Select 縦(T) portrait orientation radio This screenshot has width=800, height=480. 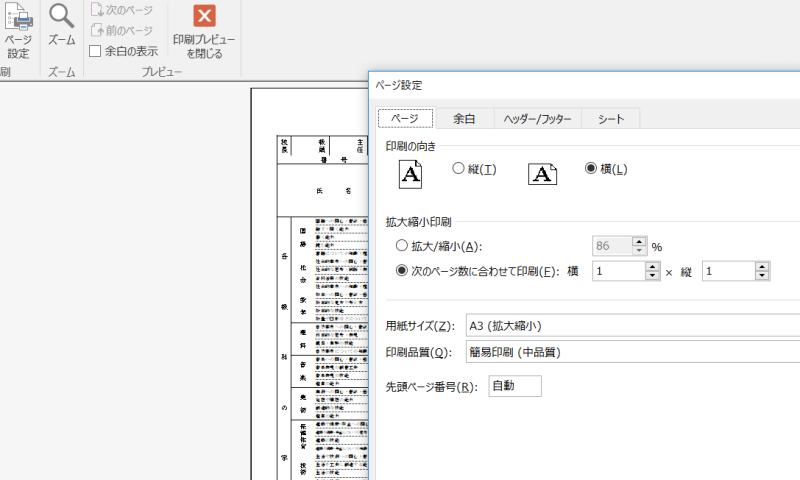[458, 168]
